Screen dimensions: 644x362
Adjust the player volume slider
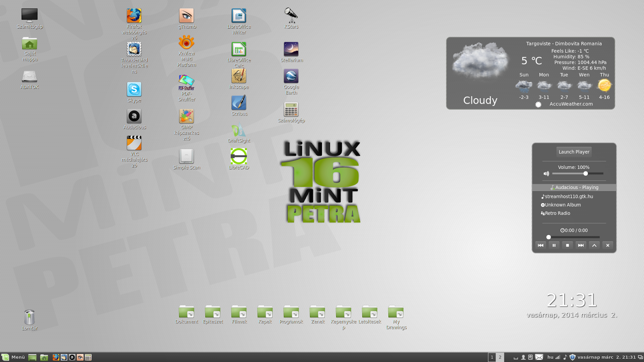578,173
